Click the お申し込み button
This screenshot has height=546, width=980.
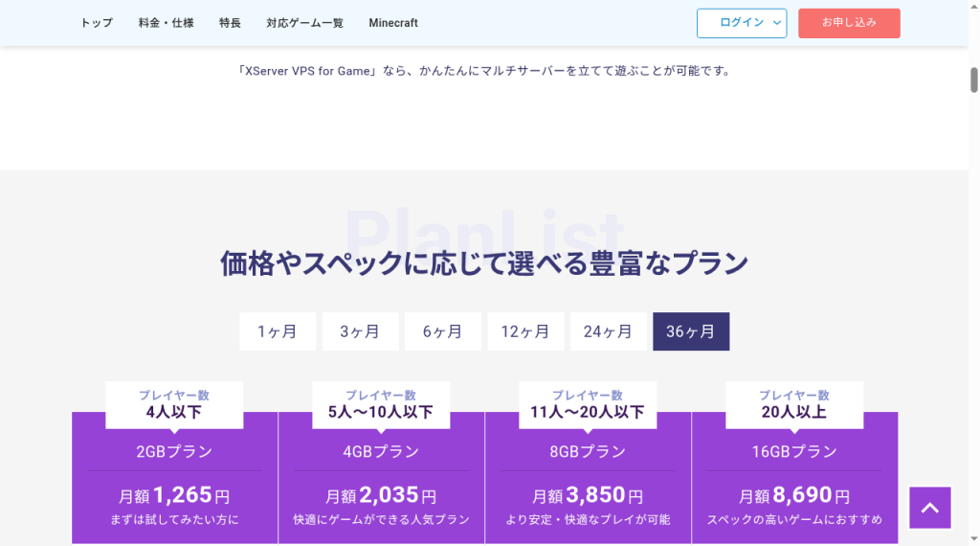pos(849,23)
